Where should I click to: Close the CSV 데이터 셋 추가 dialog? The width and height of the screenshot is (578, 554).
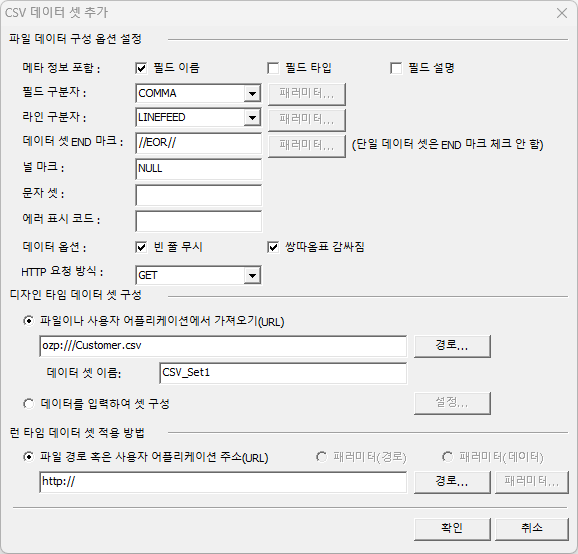click(x=562, y=13)
